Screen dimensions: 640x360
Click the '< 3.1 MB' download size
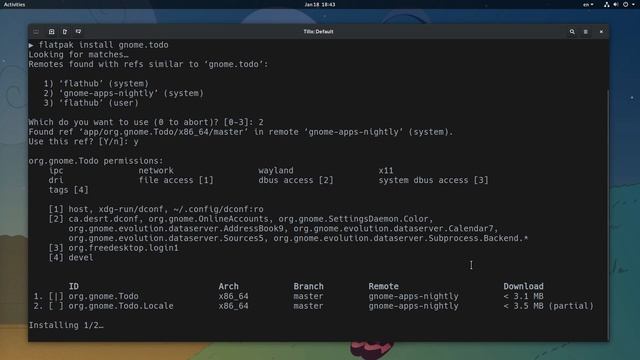click(x=523, y=296)
